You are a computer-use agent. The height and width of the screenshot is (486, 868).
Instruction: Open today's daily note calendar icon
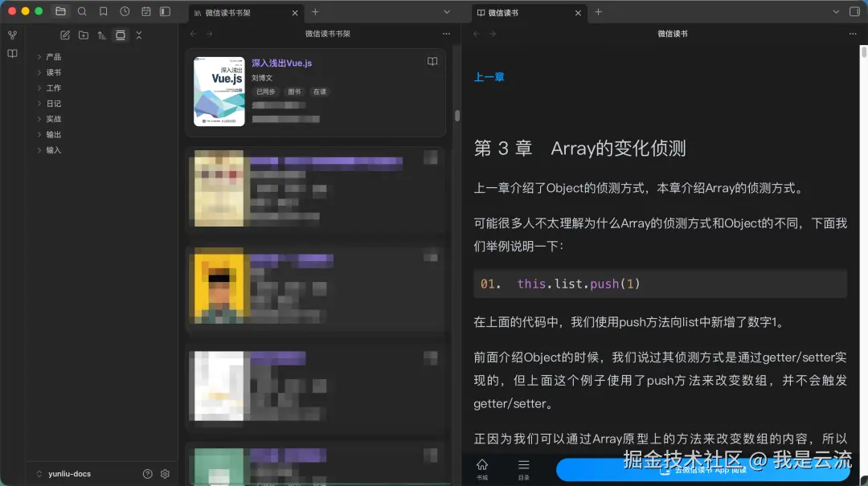click(x=146, y=11)
